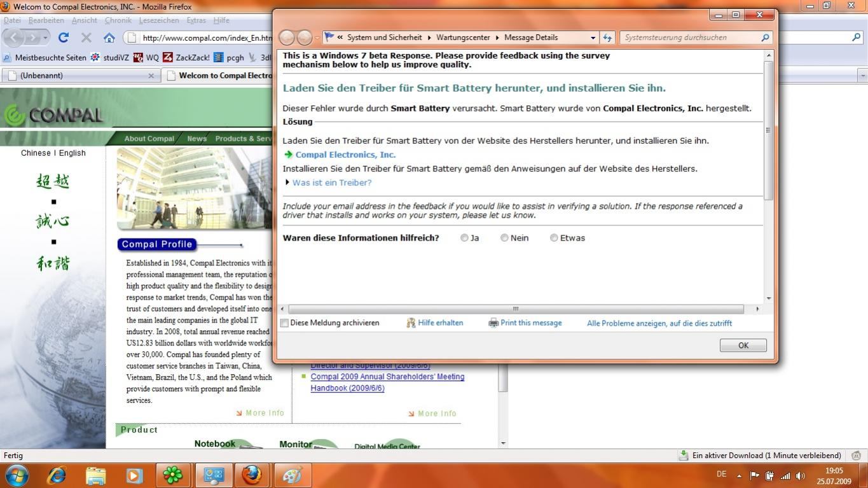Click System und Sicherheit breadcrumb
Screen dimensions: 868x488
384,38
